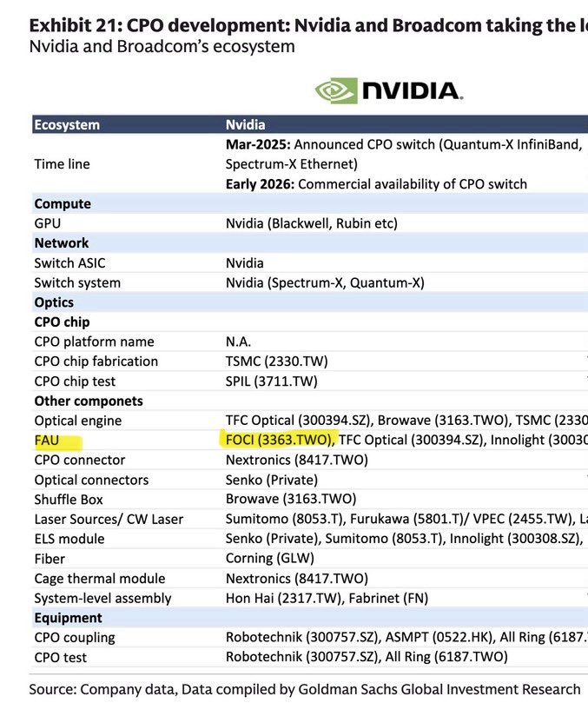Click the 'N.A.' cell value

click(x=238, y=342)
